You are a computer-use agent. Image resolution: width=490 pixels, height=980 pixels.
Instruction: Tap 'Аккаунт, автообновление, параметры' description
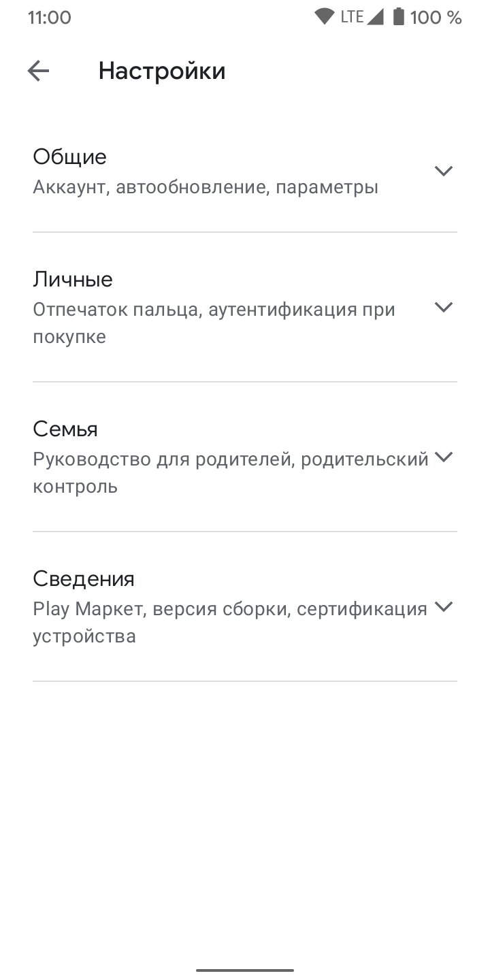pyautogui.click(x=206, y=187)
